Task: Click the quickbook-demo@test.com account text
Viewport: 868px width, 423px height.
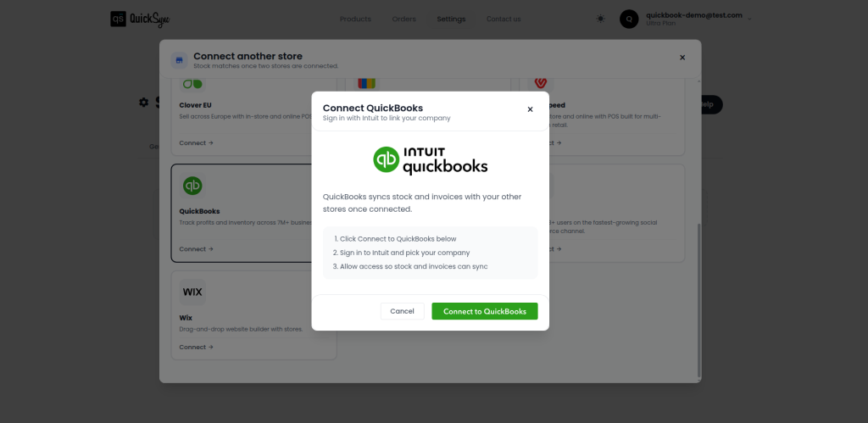Action: click(x=693, y=15)
